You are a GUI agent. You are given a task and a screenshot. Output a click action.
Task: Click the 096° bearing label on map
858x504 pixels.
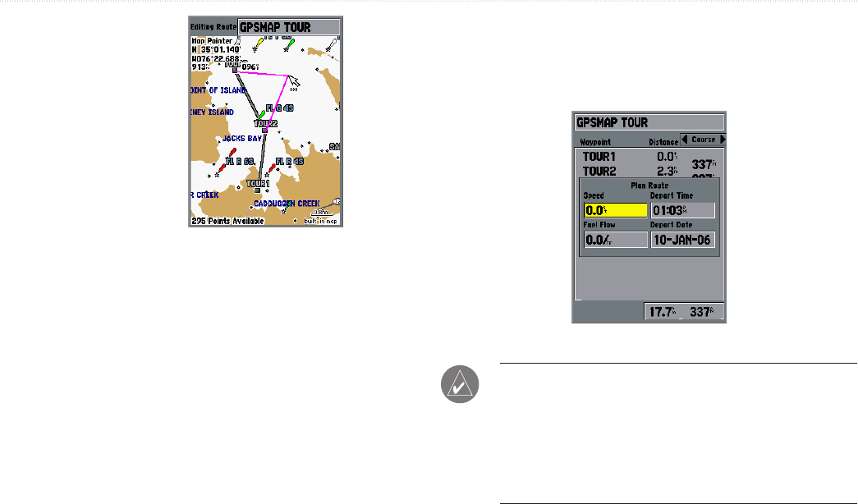point(250,67)
